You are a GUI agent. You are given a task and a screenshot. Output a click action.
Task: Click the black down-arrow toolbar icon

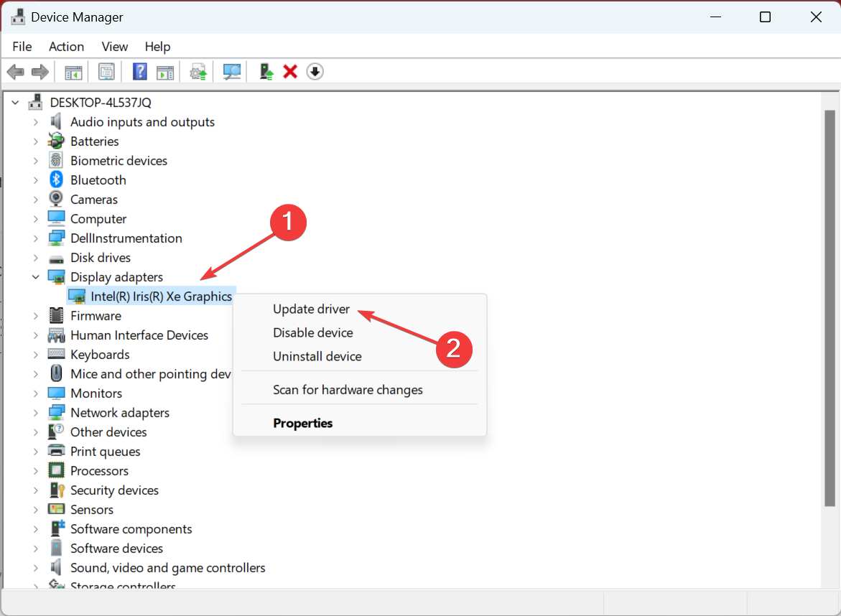[x=315, y=72]
